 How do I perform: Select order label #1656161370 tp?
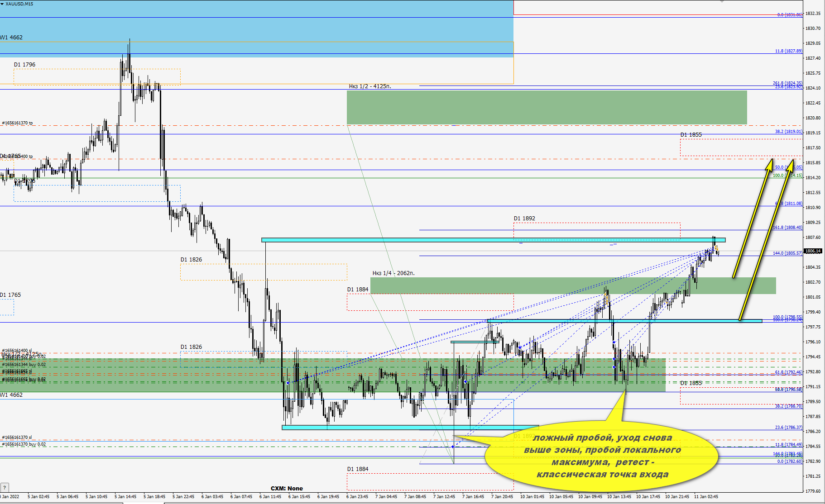[17, 123]
